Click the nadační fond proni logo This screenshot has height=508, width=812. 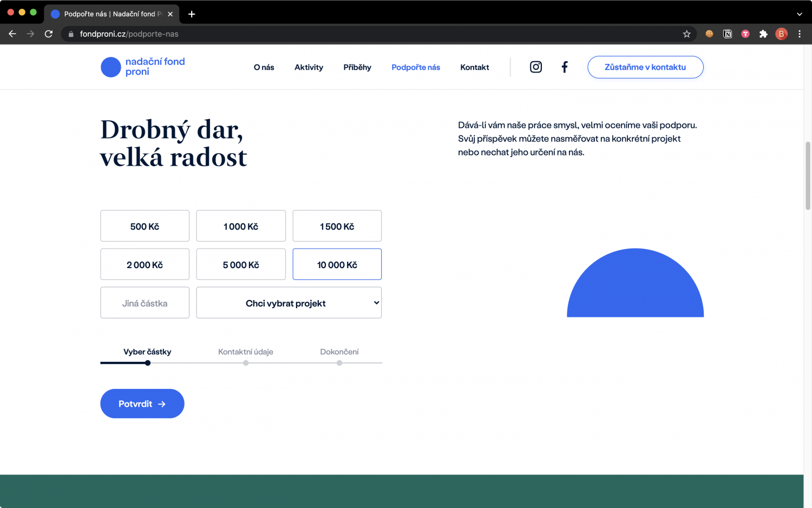[143, 67]
